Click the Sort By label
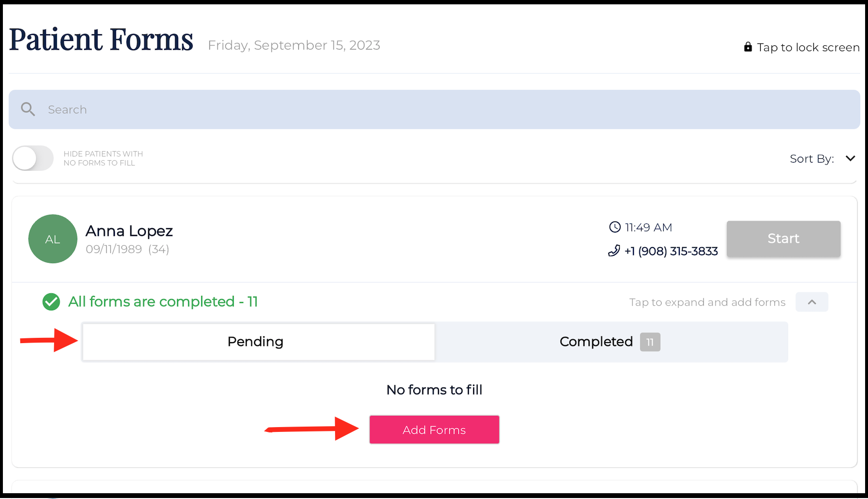 point(812,159)
